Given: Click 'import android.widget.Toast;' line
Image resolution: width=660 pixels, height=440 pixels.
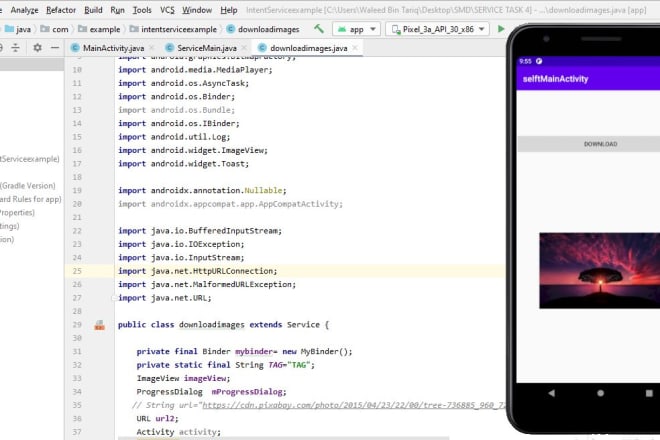Looking at the screenshot, I should point(184,164).
